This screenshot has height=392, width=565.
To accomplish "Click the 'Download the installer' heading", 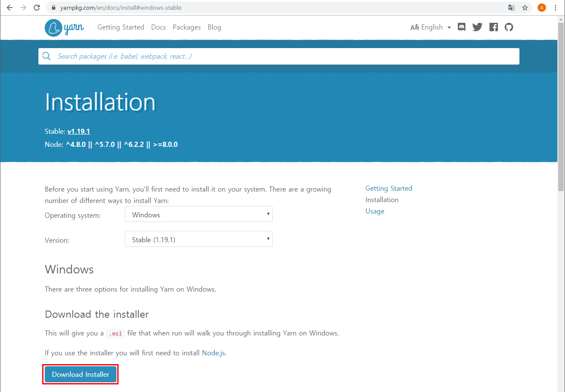I will pos(97,314).
